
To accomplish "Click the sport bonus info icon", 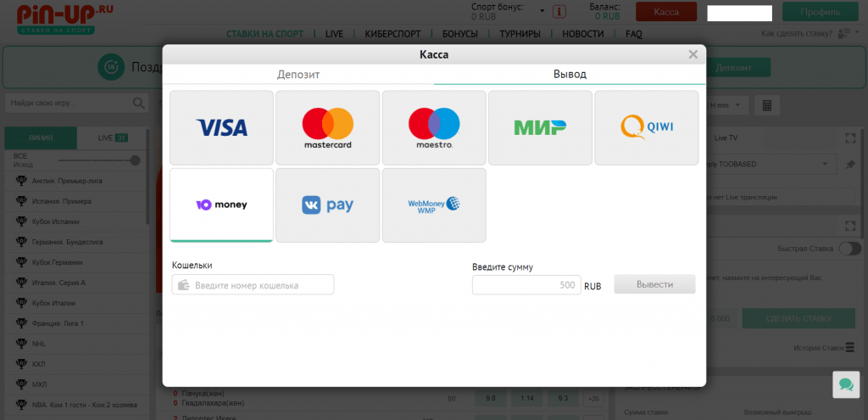I will tap(559, 11).
